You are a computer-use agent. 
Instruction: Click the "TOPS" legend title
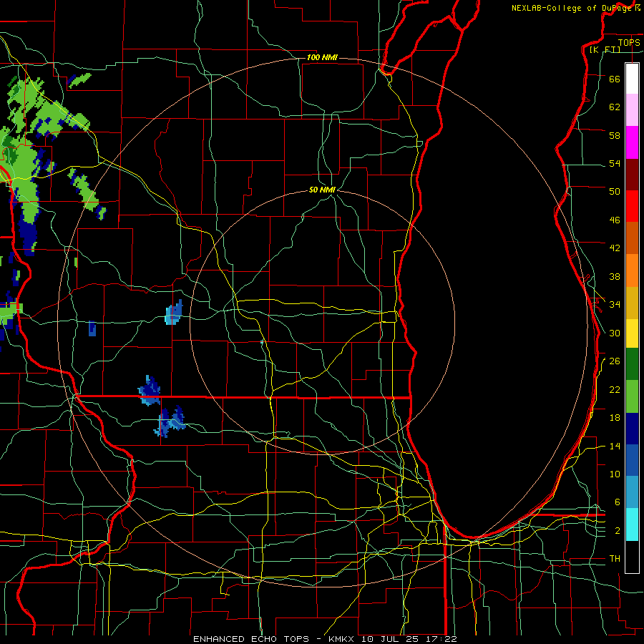629,42
